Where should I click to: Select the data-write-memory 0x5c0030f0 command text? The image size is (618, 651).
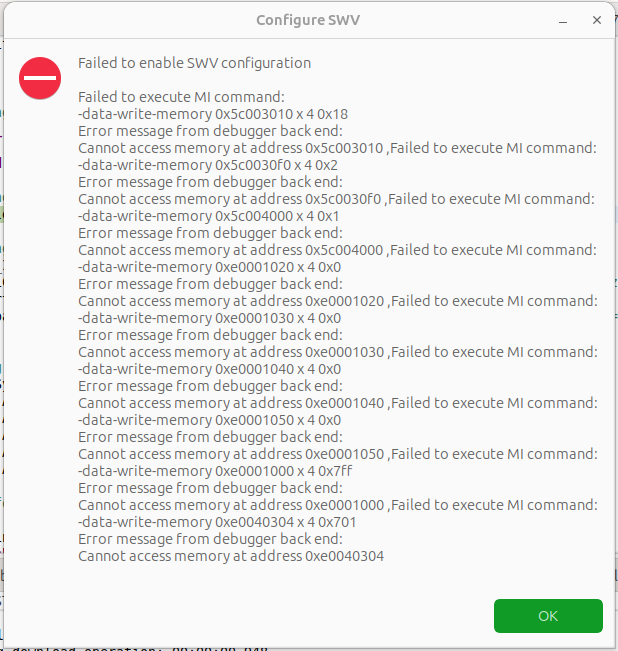[x=207, y=165]
